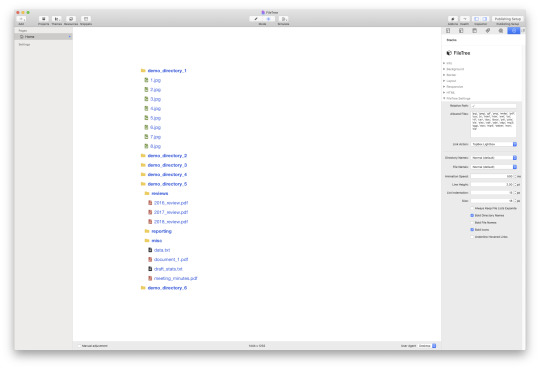
Task: Open the Resources toolbar icon
Action: [x=71, y=19]
